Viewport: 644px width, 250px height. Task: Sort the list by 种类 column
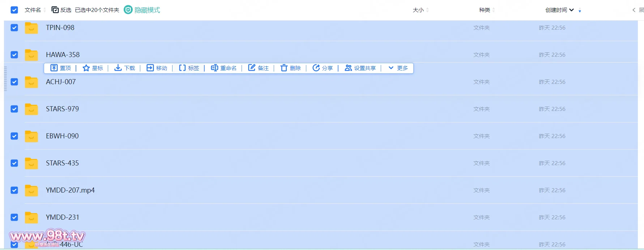point(485,10)
